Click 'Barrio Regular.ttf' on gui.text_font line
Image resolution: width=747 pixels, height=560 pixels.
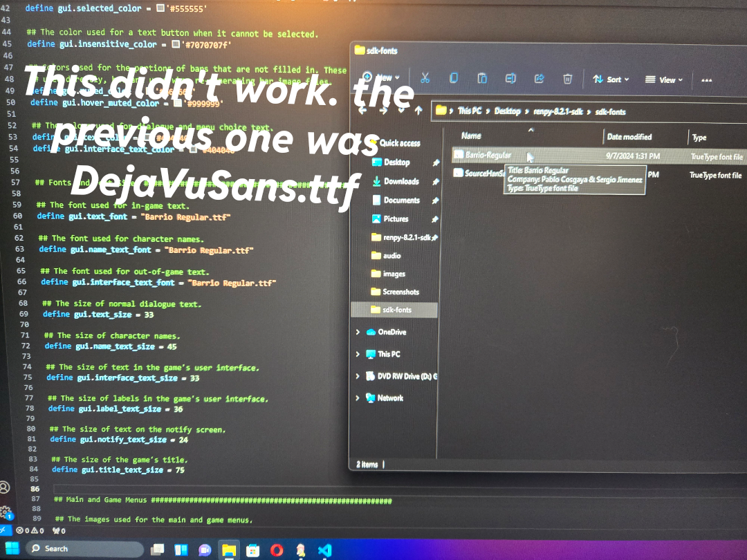point(186,217)
